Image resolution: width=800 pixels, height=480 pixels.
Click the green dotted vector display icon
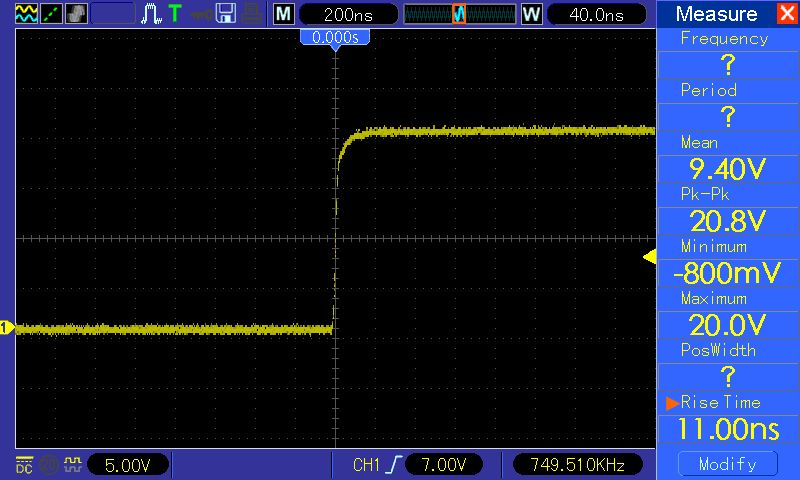(50, 14)
